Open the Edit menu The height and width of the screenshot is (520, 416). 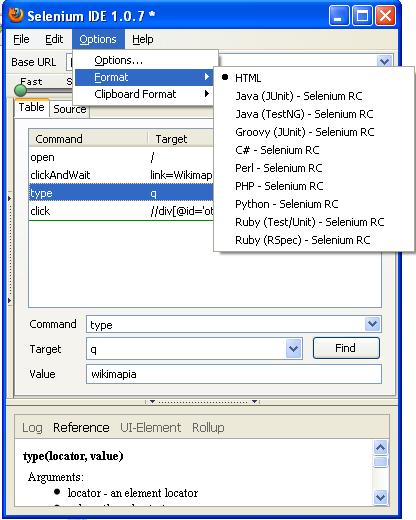tap(54, 39)
